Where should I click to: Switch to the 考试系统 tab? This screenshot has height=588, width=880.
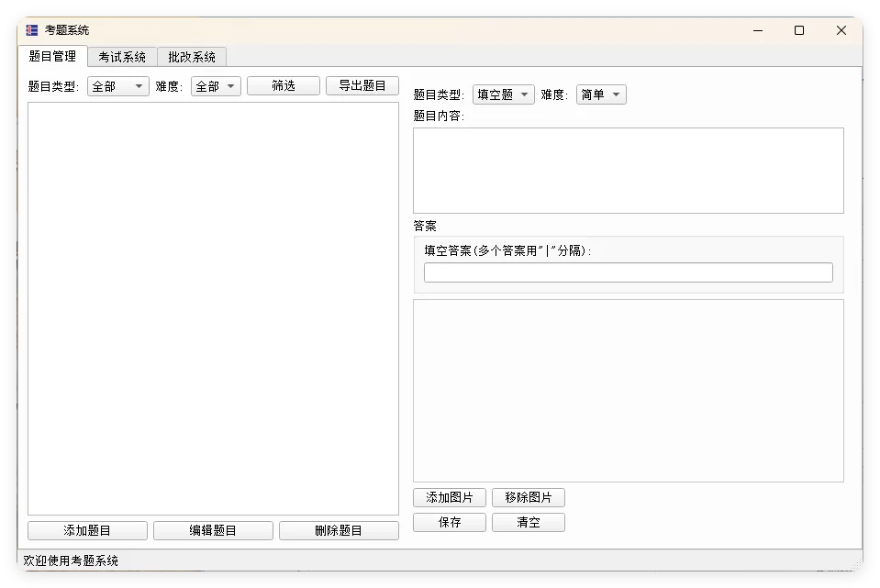click(121, 56)
